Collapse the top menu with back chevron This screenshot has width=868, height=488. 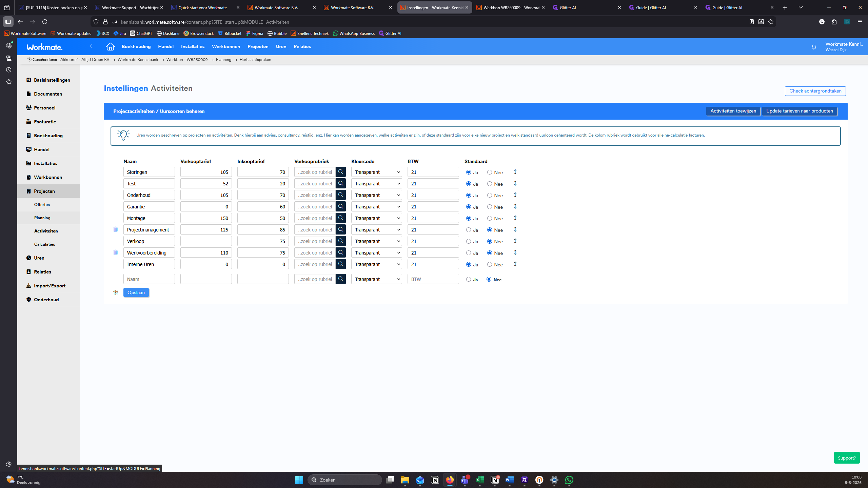point(91,46)
